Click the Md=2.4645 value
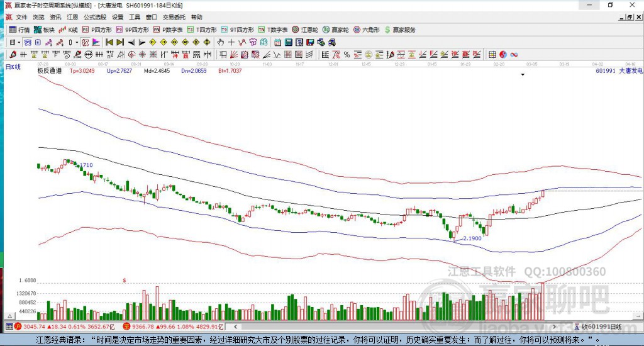The height and width of the screenshot is (346, 644). tap(157, 70)
